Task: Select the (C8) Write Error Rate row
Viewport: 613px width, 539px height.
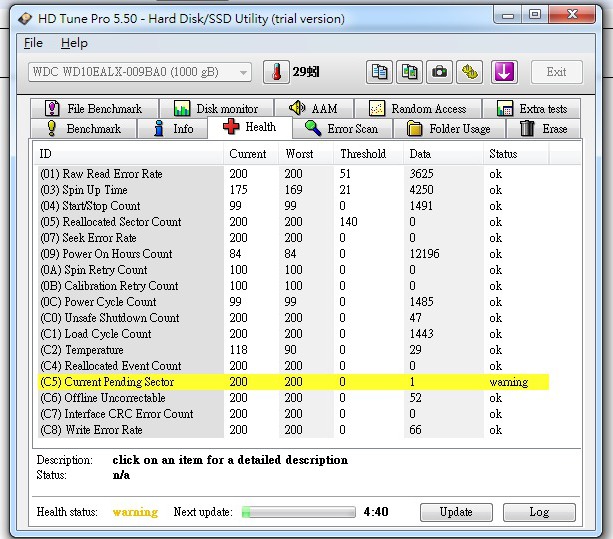Action: (293, 430)
